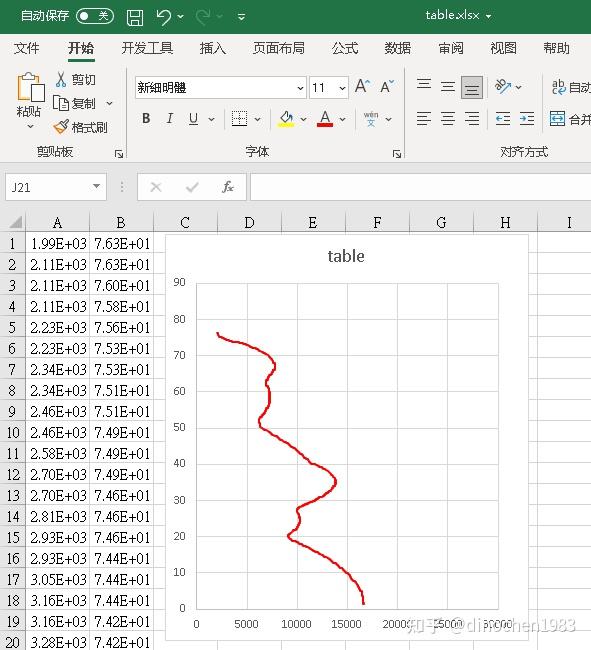Align text left
591x650 pixels.
click(x=424, y=119)
